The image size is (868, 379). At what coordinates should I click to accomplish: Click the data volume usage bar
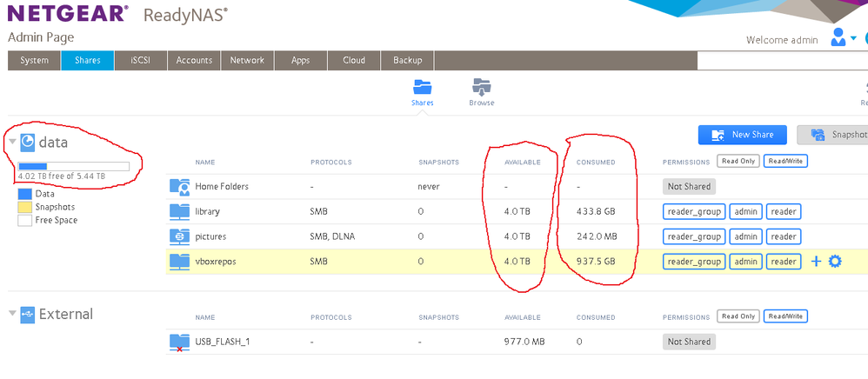[74, 165]
